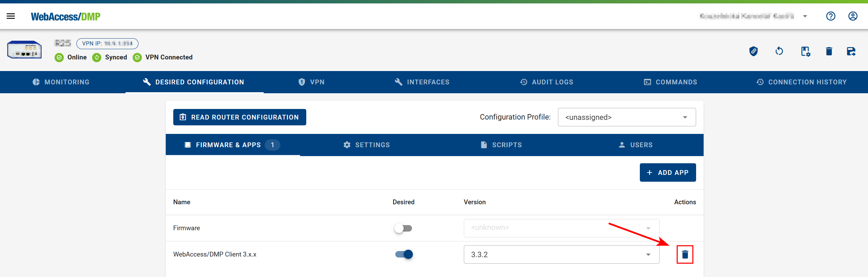Viewport: 868px width, 277px height.
Task: Enable the Firmware desired toggle
Action: click(403, 228)
